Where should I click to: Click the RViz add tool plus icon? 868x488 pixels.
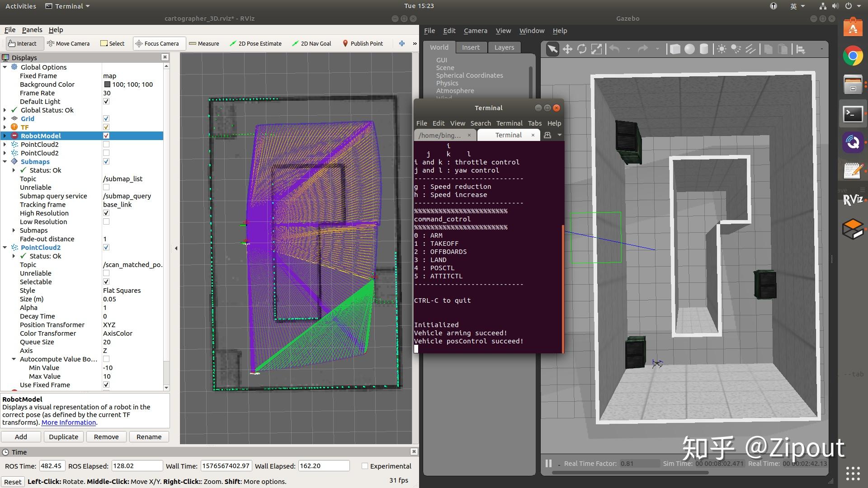click(401, 43)
